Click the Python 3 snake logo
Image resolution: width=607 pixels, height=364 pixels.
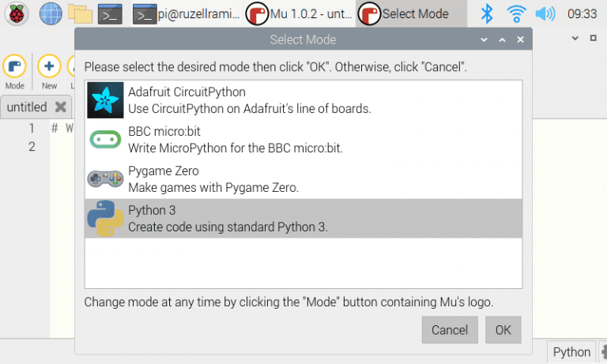(x=105, y=219)
